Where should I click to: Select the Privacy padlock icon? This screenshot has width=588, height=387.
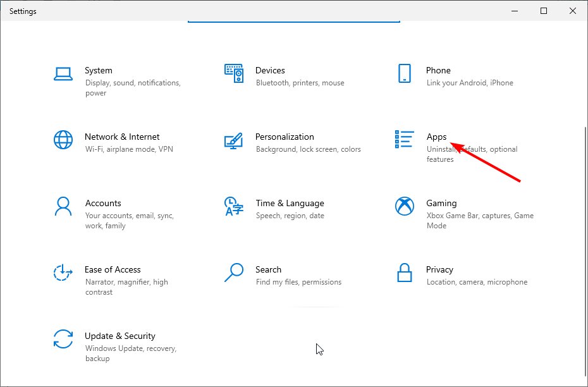pos(404,273)
